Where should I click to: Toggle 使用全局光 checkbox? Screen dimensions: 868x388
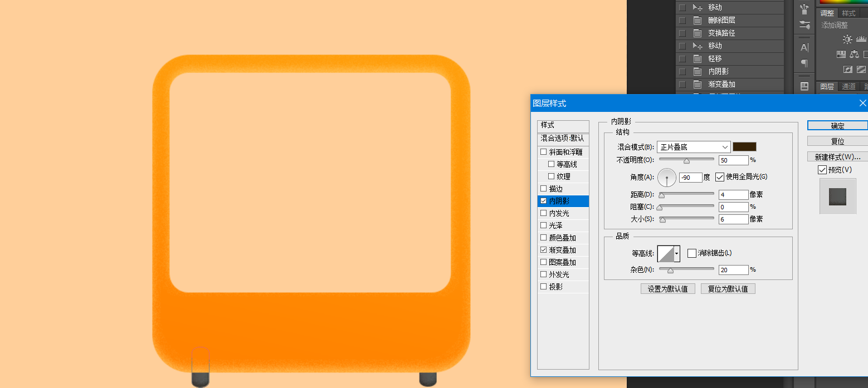720,177
